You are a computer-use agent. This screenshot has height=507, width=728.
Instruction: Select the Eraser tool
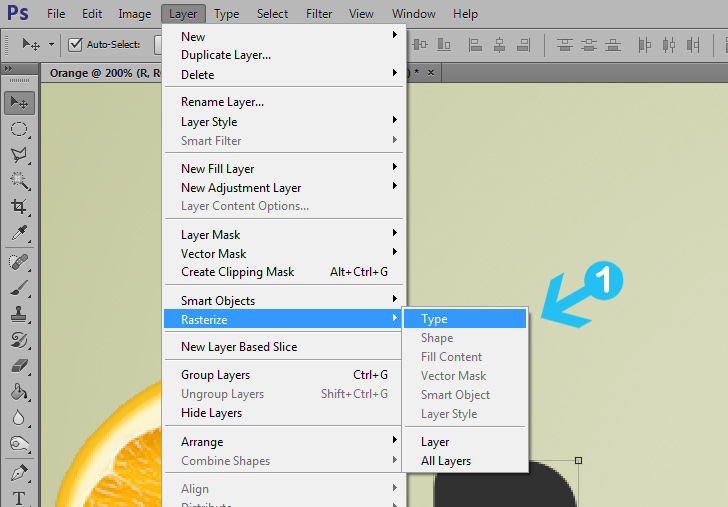(19, 366)
